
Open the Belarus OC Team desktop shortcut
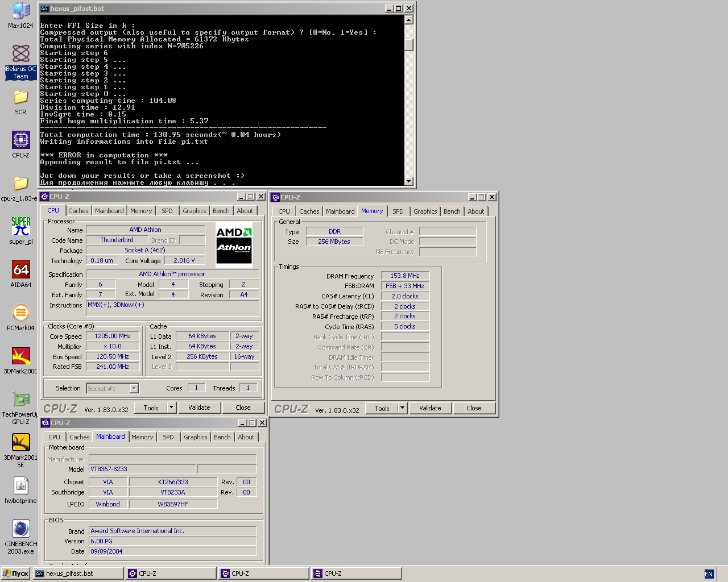[x=21, y=62]
